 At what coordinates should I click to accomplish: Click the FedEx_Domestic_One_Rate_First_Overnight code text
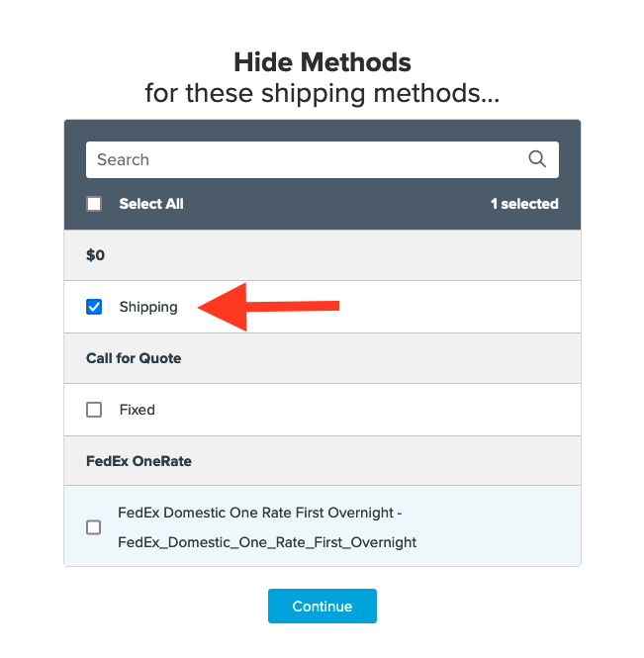267,542
